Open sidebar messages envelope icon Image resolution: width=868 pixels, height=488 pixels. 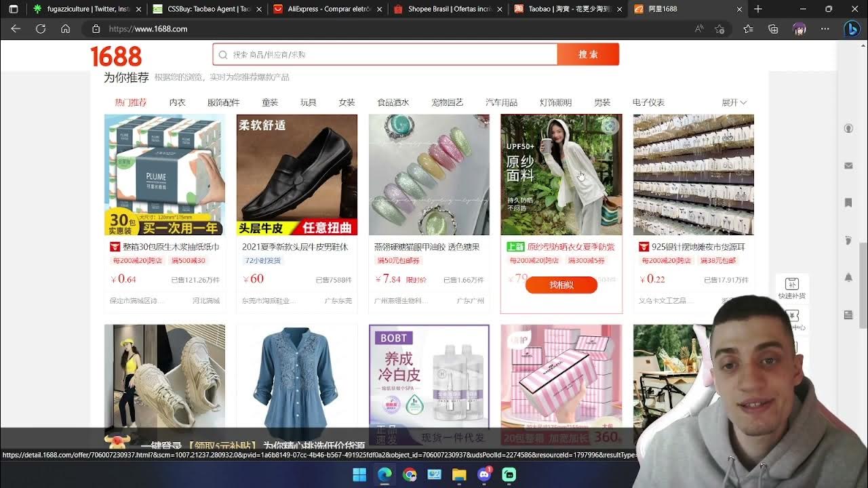coord(848,165)
